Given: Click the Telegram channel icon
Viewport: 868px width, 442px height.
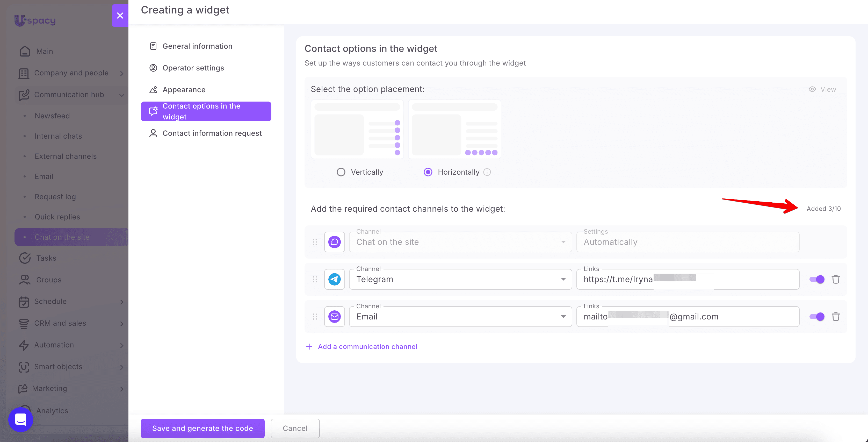Looking at the screenshot, I should (335, 280).
